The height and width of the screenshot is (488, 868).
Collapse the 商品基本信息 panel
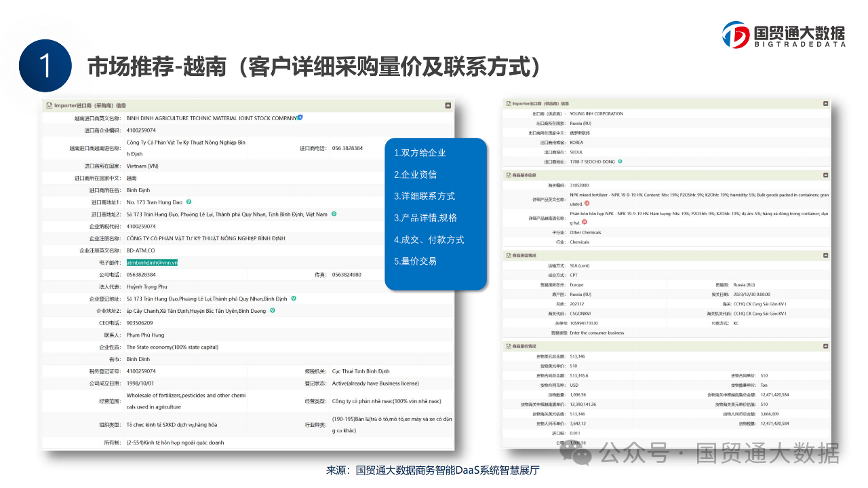[x=825, y=175]
